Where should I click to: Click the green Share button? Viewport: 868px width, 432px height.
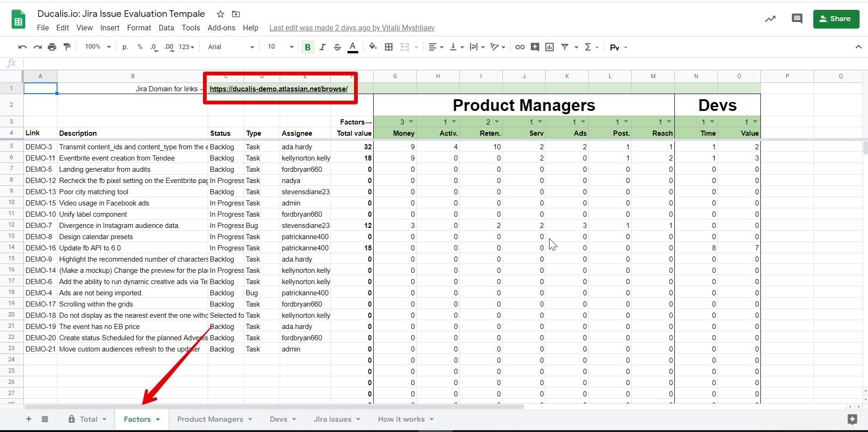[836, 19]
